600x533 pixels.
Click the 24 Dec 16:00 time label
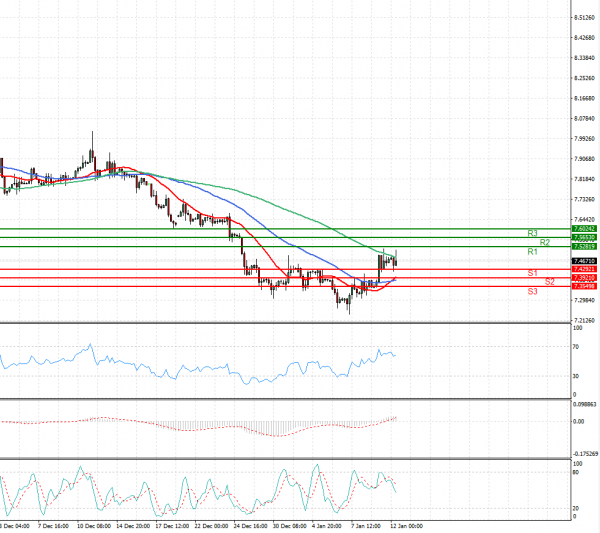point(251,526)
